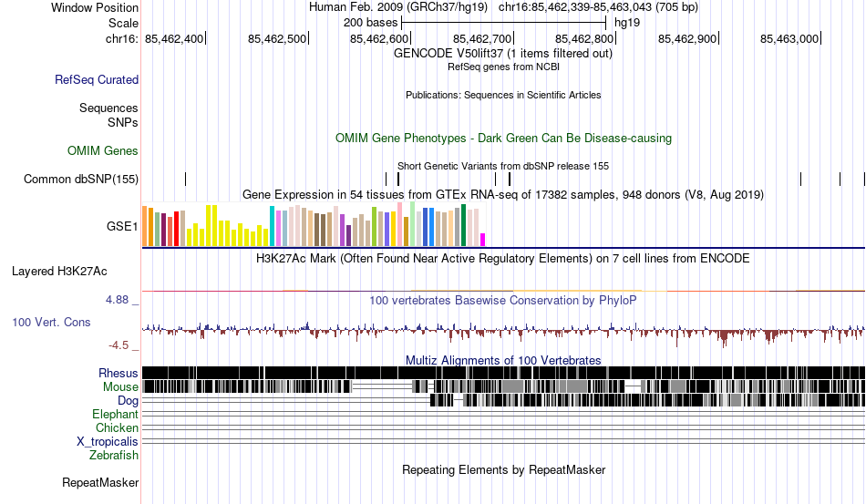Open the Layered H3K27Ac track label
This screenshot has height=504, width=866.
(59, 271)
